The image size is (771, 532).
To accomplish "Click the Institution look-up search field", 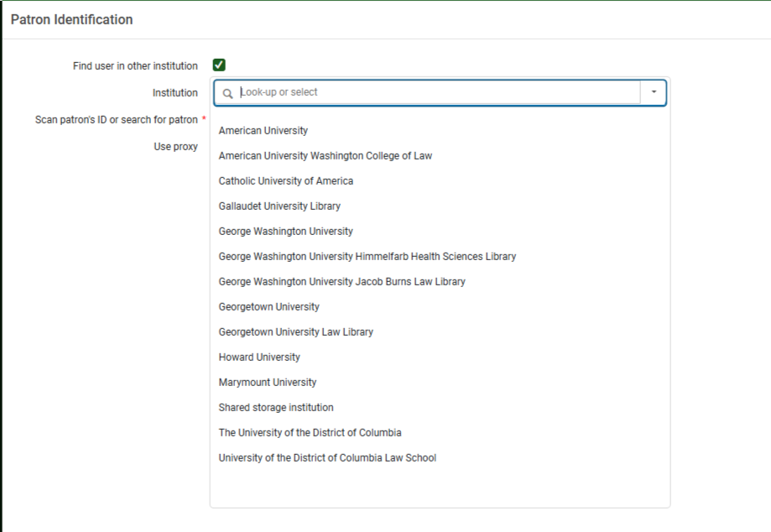I will (x=436, y=92).
